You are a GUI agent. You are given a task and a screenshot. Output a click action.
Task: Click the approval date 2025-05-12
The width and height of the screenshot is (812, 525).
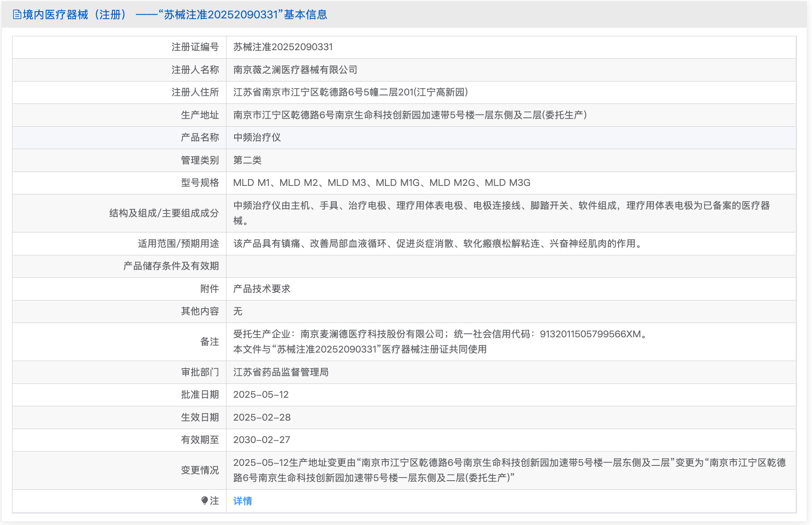pos(261,395)
